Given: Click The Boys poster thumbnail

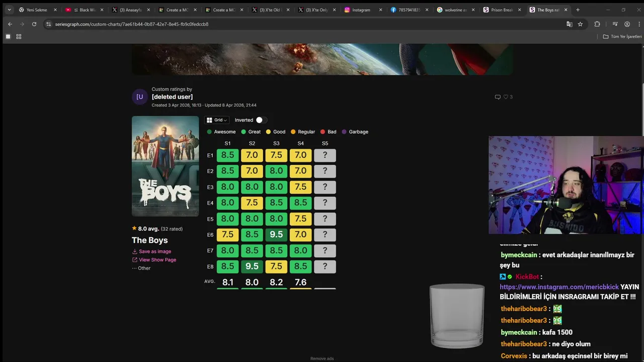Looking at the screenshot, I should pyautogui.click(x=165, y=166).
